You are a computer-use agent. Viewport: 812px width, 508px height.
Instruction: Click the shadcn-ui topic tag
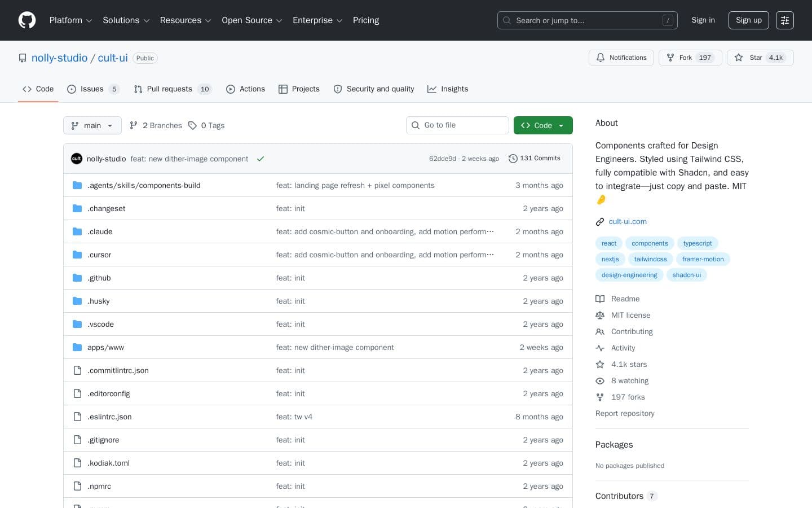pos(687,275)
